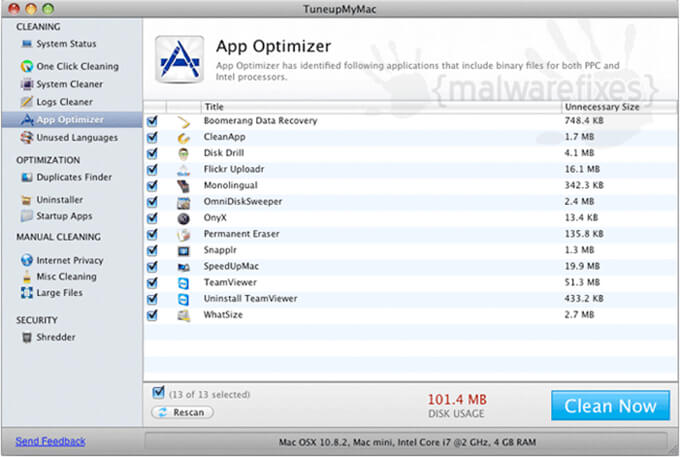The image size is (680, 457).
Task: Open Internet Privacy globe icon
Action: point(27,260)
